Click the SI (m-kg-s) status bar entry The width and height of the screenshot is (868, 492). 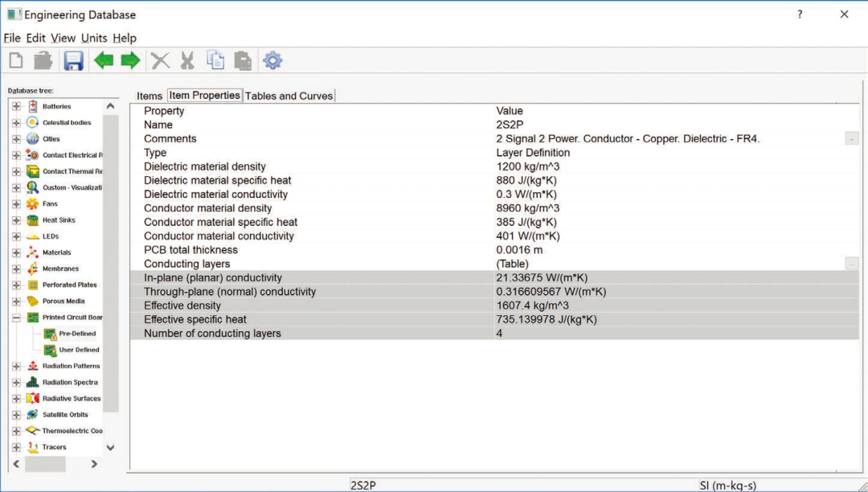click(x=727, y=486)
